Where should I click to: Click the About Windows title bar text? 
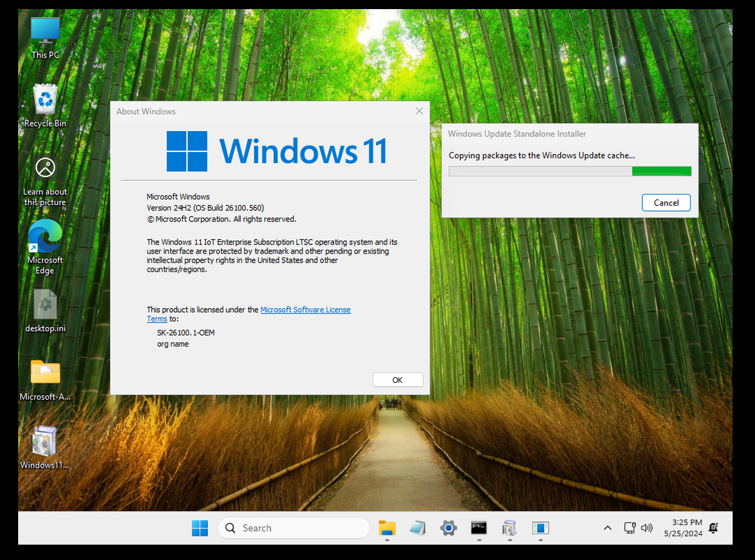[146, 111]
